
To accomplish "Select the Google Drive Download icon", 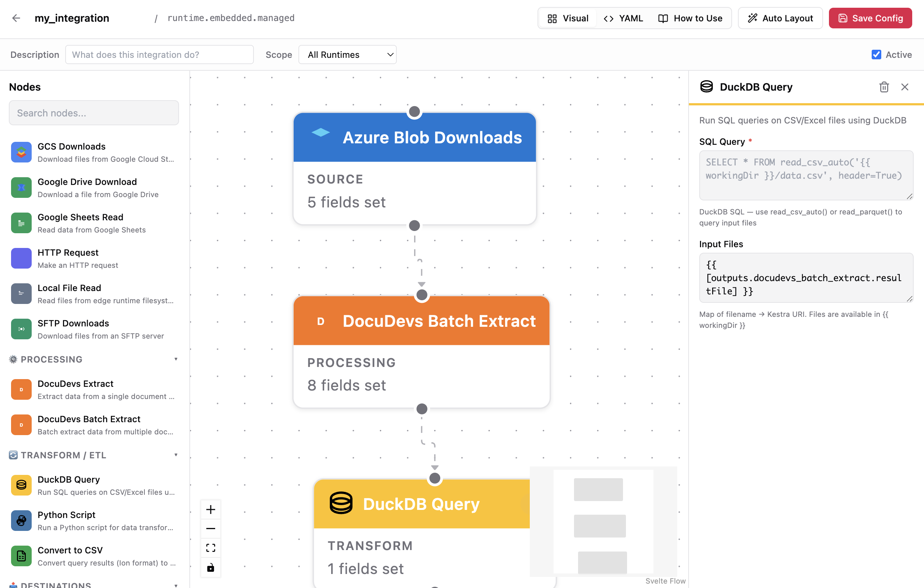I will coord(21,188).
